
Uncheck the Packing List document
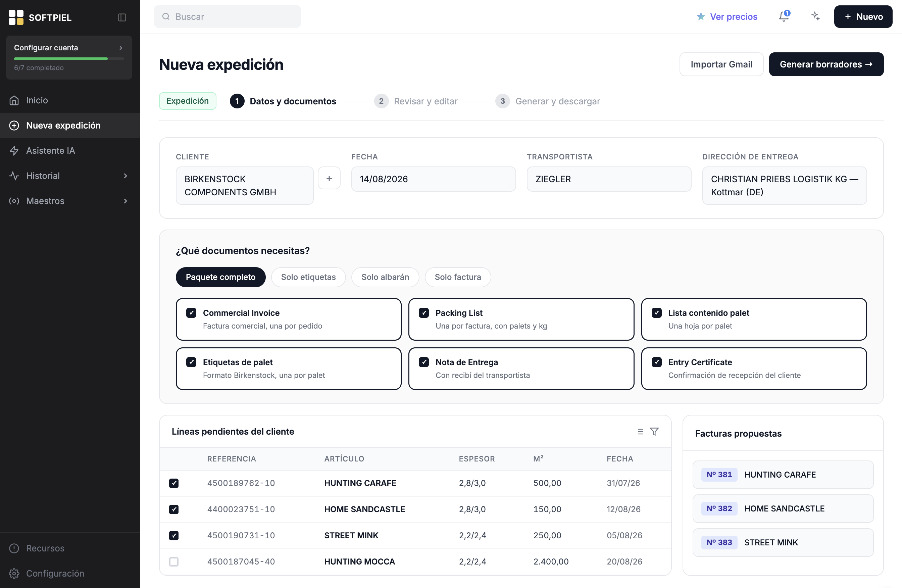pos(424,313)
